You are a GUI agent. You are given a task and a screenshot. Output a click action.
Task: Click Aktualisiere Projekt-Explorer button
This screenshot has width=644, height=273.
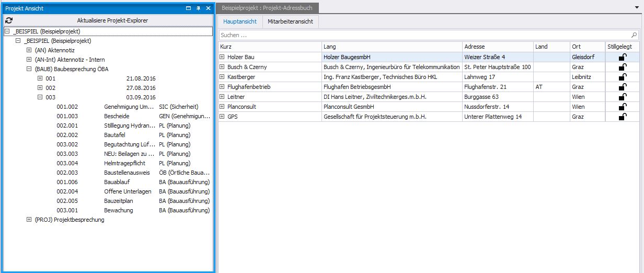click(x=112, y=20)
